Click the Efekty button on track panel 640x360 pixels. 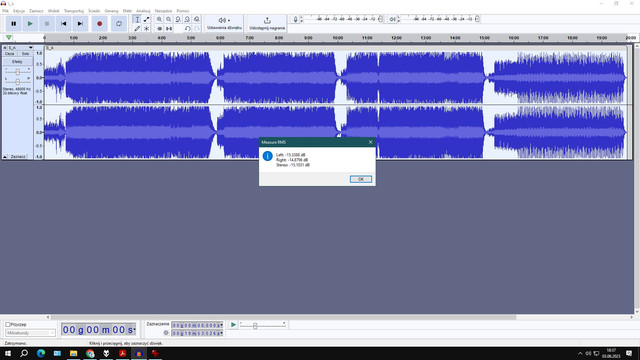click(18, 62)
